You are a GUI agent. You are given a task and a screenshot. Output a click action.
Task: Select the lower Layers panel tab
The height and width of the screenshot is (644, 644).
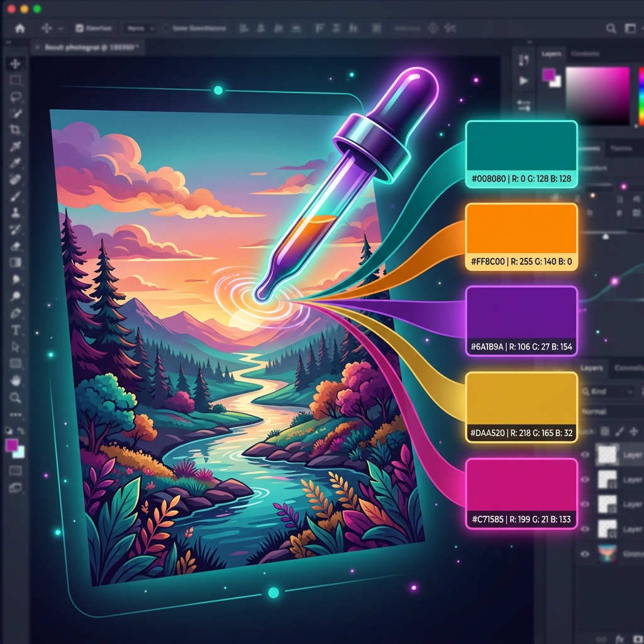tap(591, 367)
